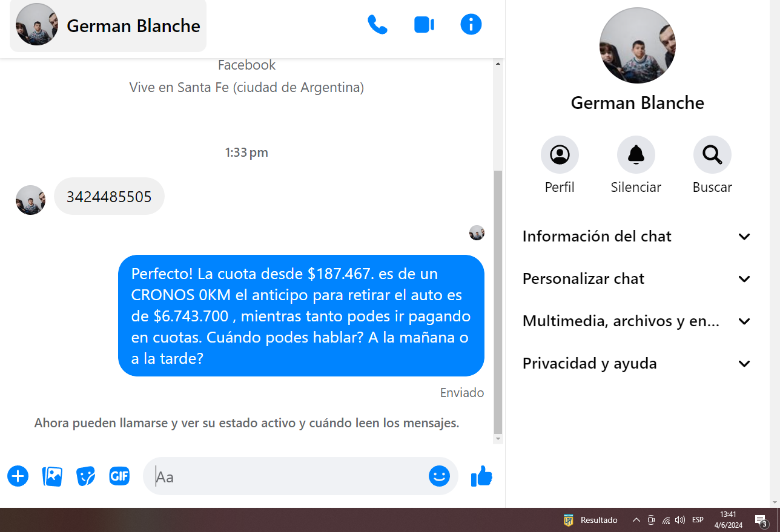Image resolution: width=780 pixels, height=532 pixels.
Task: Toggle the conversation information panel icon
Action: [471, 25]
